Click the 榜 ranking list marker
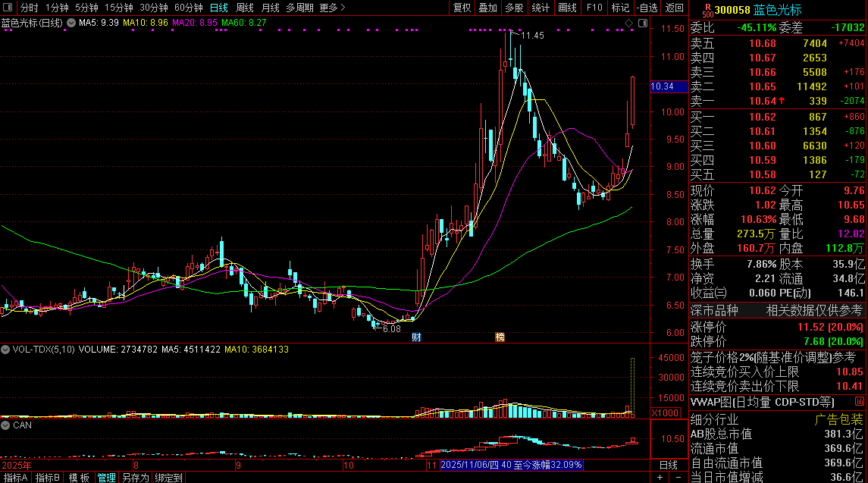The width and height of the screenshot is (868, 483). pos(500,337)
